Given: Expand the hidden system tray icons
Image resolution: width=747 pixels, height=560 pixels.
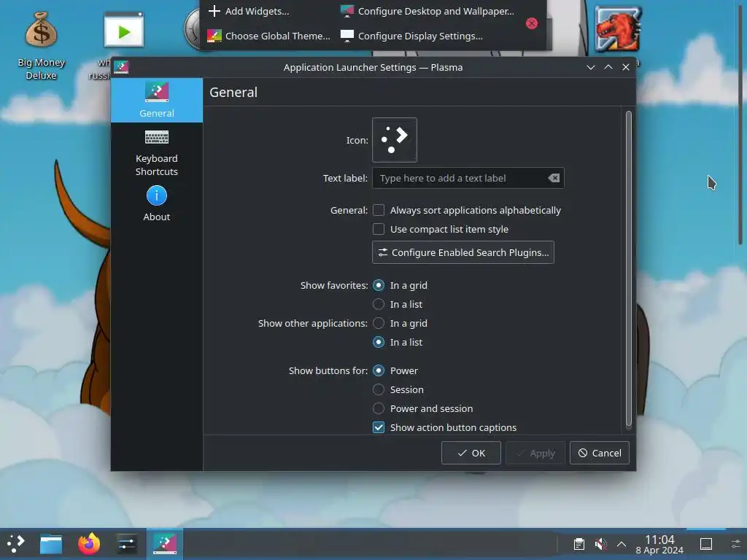Looking at the screenshot, I should [x=622, y=544].
